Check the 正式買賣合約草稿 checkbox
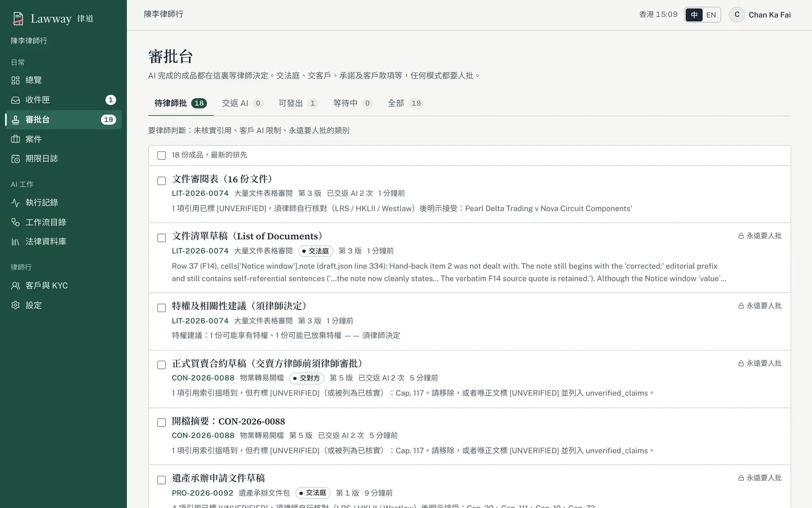 click(161, 365)
